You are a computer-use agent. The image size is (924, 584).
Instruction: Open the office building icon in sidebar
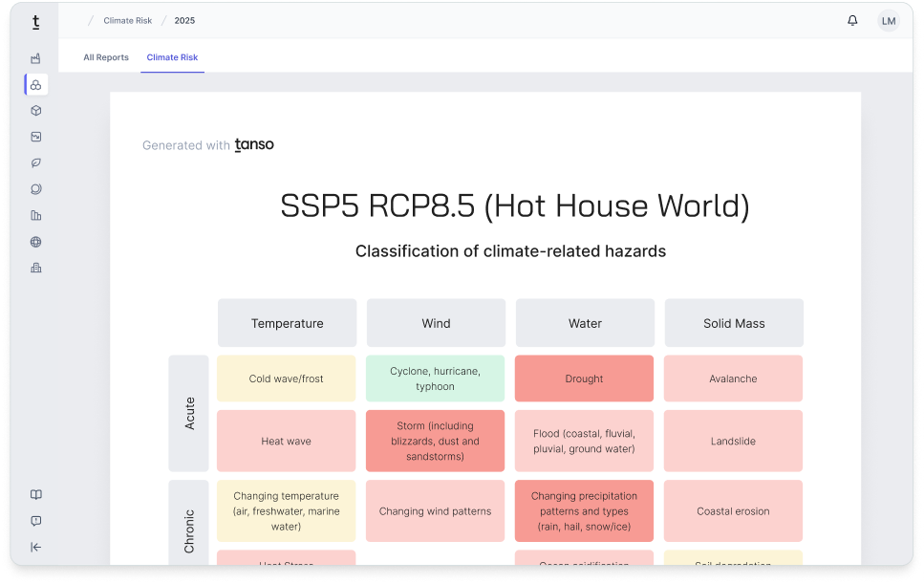(36, 269)
